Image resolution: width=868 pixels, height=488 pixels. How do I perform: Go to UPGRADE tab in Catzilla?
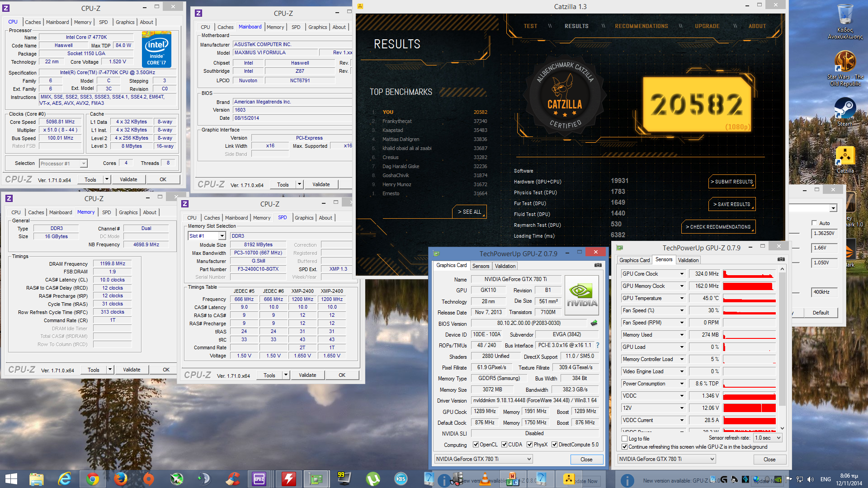708,26
